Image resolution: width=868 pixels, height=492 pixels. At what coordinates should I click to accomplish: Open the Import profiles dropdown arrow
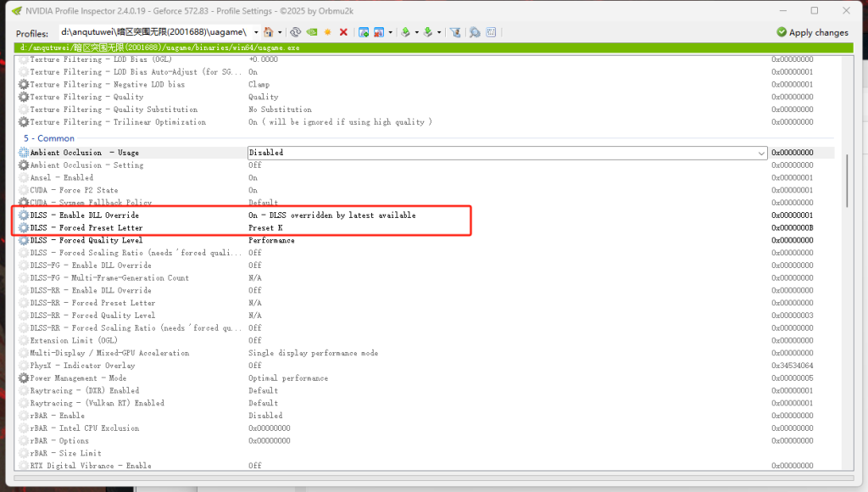[x=439, y=32]
